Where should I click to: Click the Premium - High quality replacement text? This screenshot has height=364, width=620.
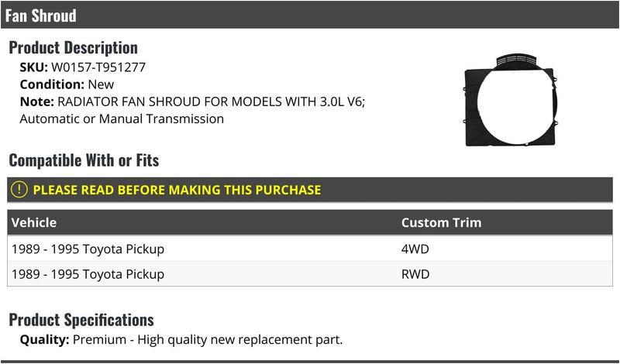point(208,339)
